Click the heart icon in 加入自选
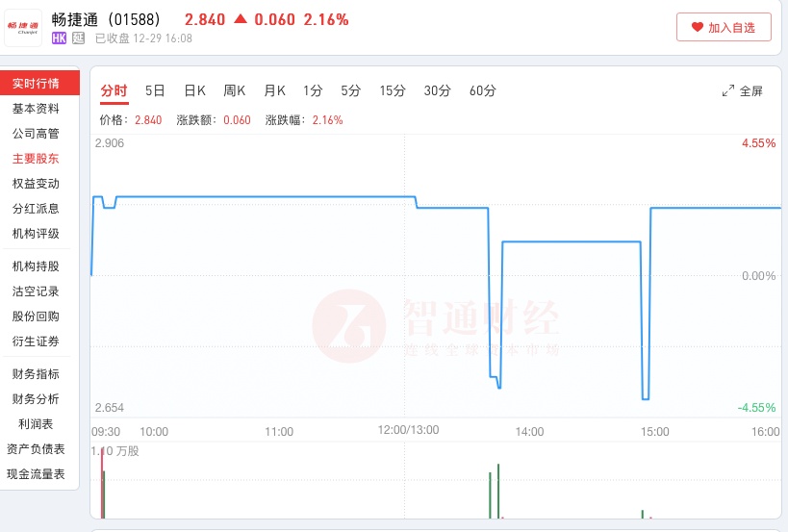The height and width of the screenshot is (532, 788). click(697, 28)
